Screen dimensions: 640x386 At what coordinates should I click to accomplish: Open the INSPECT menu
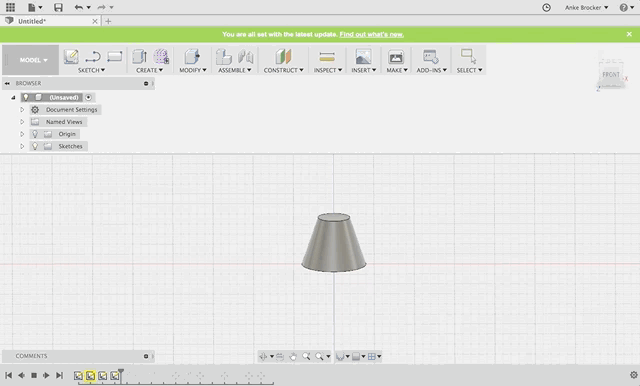328,70
